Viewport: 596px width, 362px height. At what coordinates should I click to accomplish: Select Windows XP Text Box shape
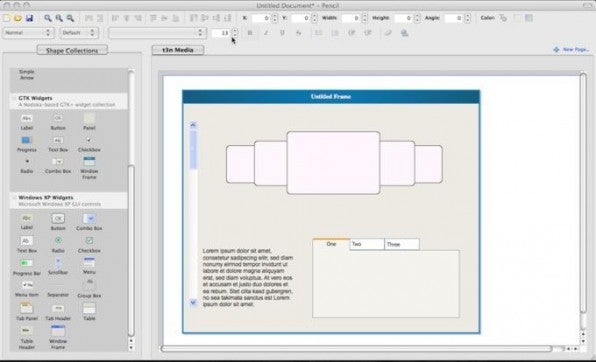(x=27, y=244)
